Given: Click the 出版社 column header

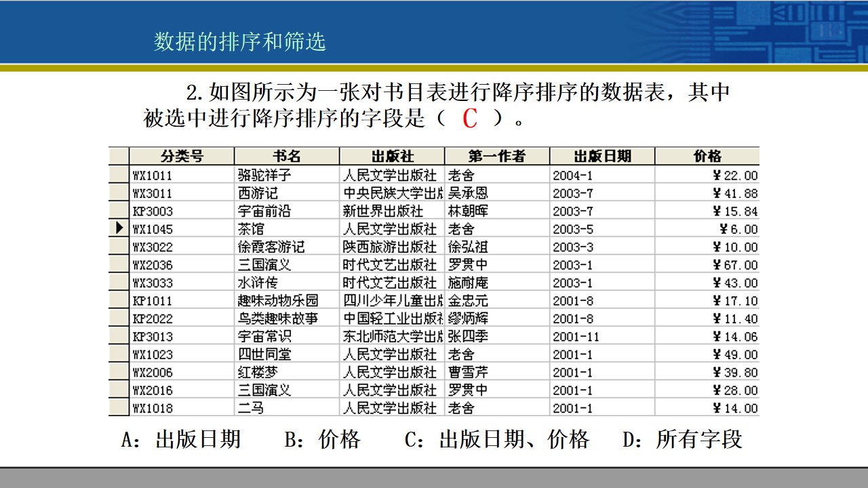Looking at the screenshot, I should [392, 156].
